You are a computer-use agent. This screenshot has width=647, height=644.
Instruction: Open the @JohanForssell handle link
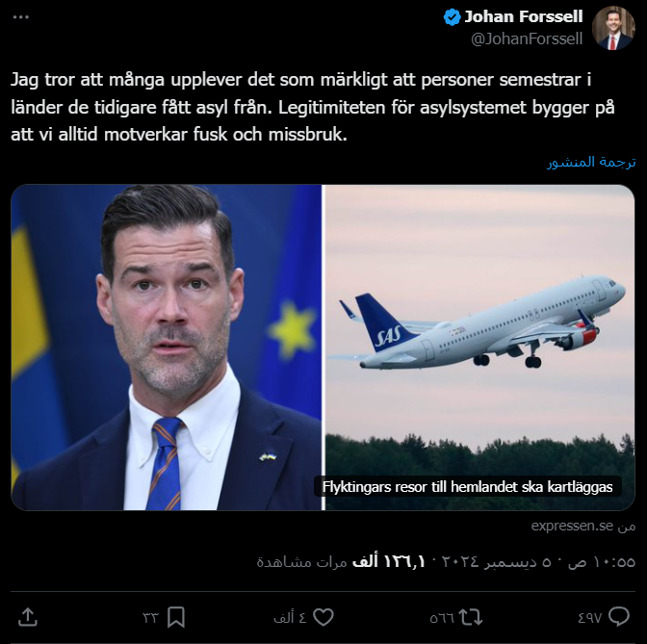pos(527,39)
